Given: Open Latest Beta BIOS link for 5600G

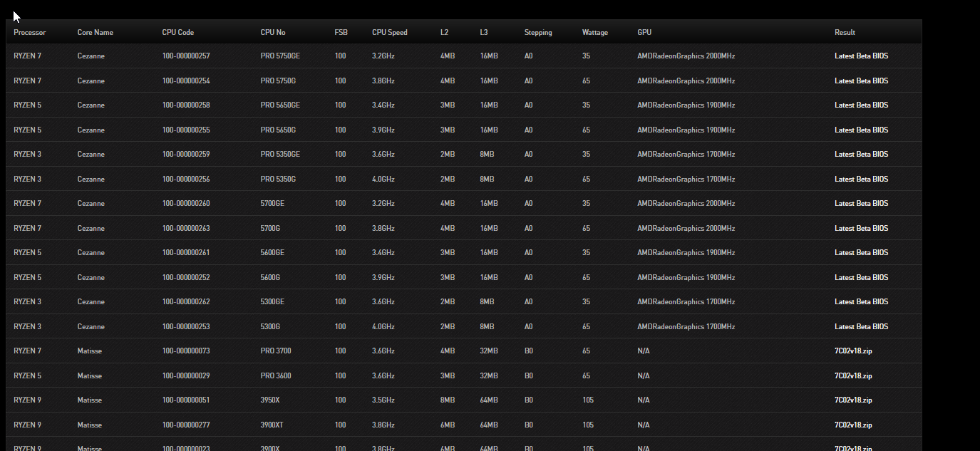Looking at the screenshot, I should coord(861,277).
